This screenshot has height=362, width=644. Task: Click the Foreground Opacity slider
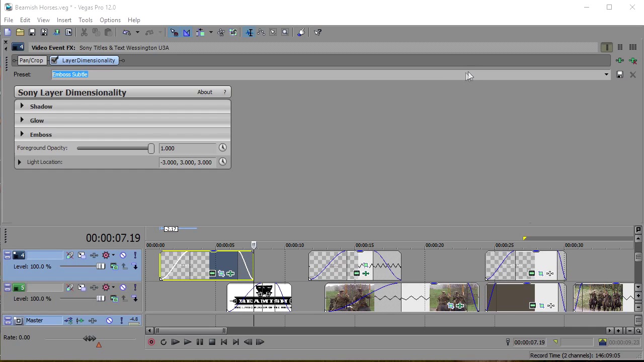pos(116,148)
